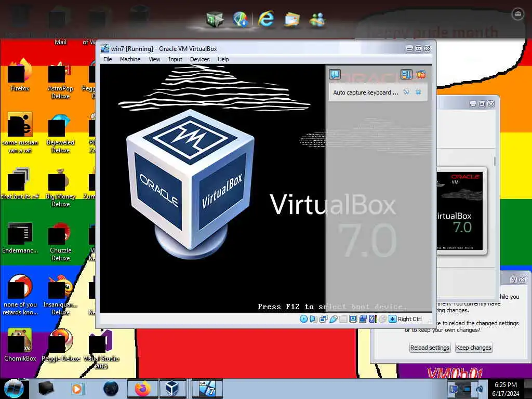Open the View menu
Viewport: 532px width, 399px height.
coord(154,59)
